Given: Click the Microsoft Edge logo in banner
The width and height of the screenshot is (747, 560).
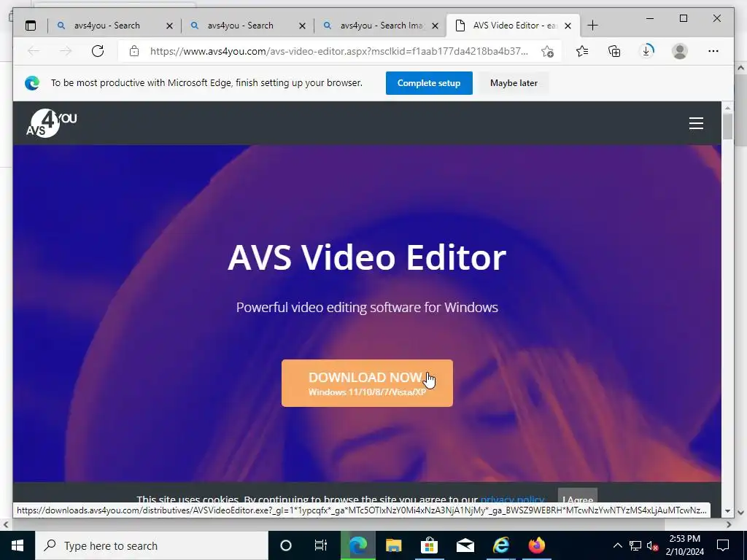Looking at the screenshot, I should (x=32, y=83).
